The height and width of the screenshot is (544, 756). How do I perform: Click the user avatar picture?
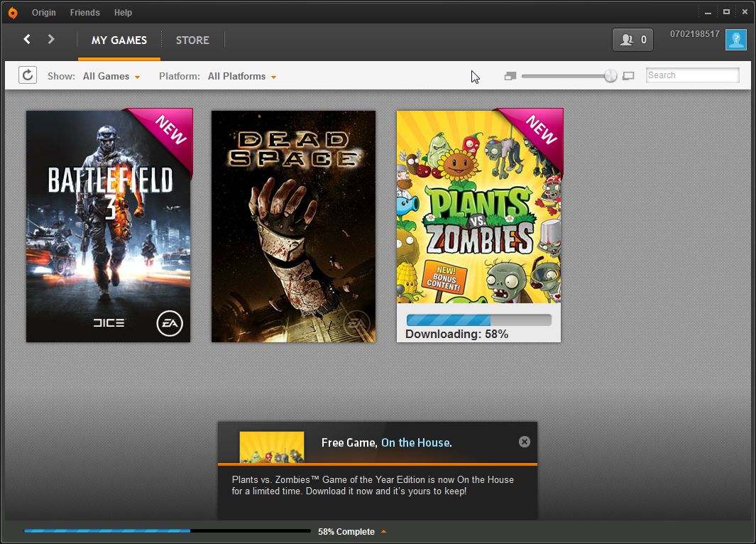[x=735, y=40]
